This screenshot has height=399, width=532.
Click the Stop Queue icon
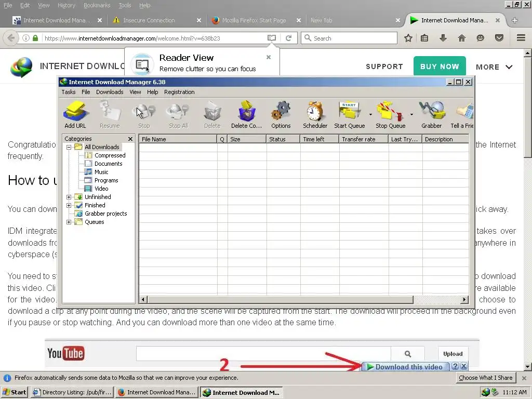[391, 114]
